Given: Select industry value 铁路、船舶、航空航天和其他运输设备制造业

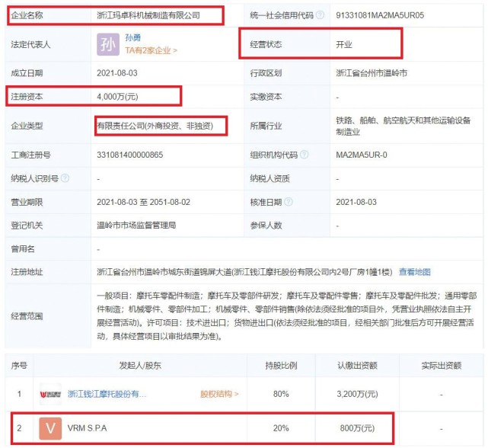Looking at the screenshot, I should (403, 126).
